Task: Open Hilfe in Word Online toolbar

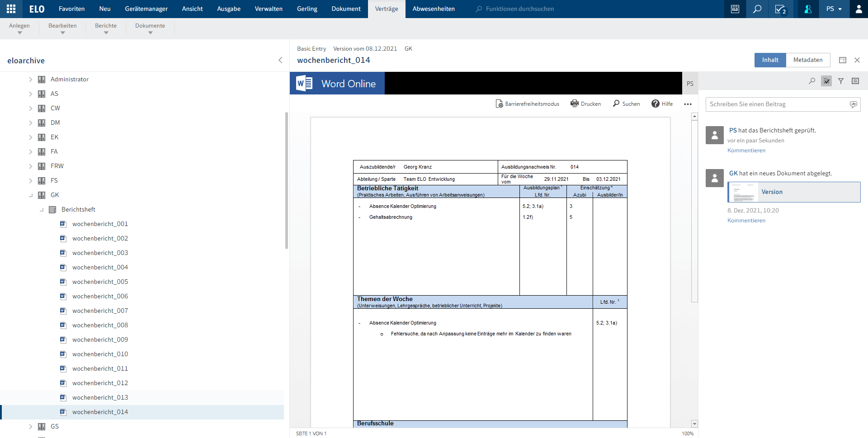Action: (x=662, y=104)
